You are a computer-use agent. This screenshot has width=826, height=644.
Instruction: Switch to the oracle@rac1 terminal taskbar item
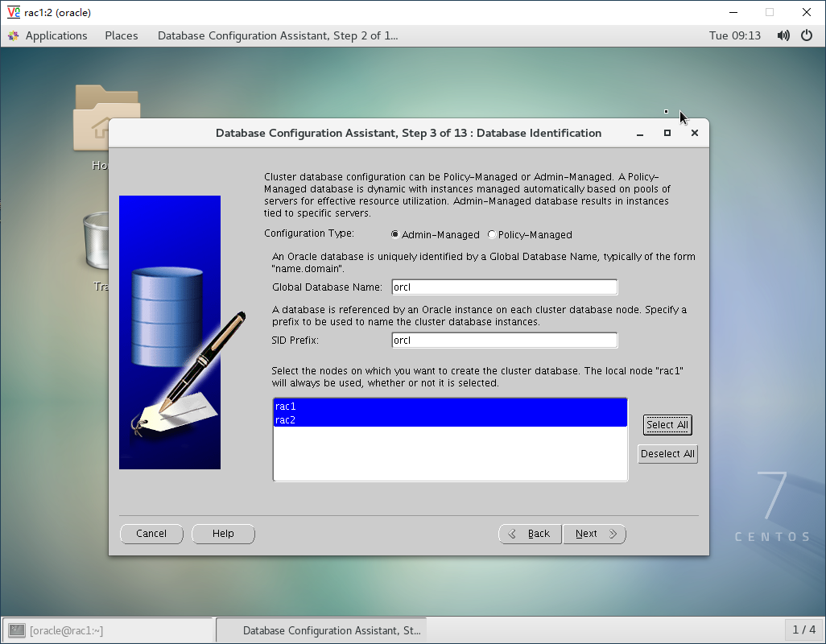coord(107,630)
